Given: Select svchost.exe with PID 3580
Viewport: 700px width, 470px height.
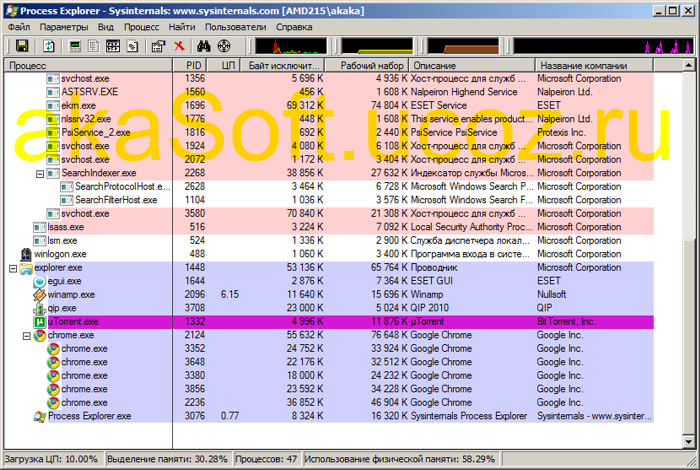Looking at the screenshot, I should (329, 214).
